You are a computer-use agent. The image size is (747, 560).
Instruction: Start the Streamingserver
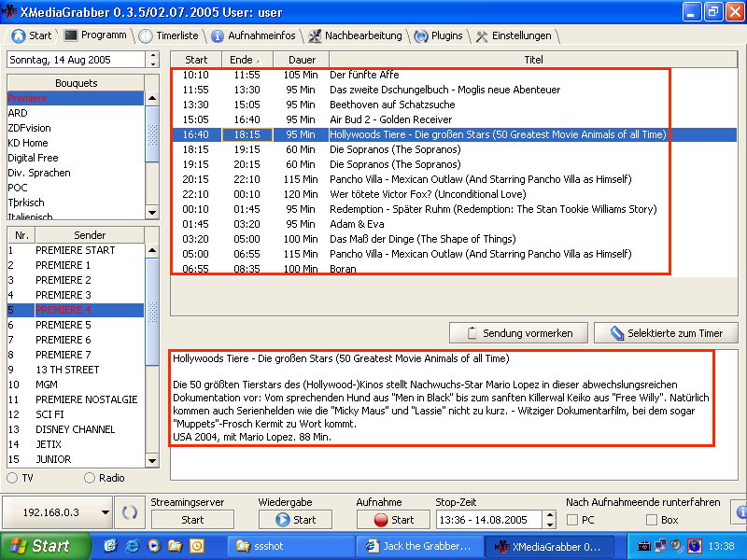click(192, 520)
